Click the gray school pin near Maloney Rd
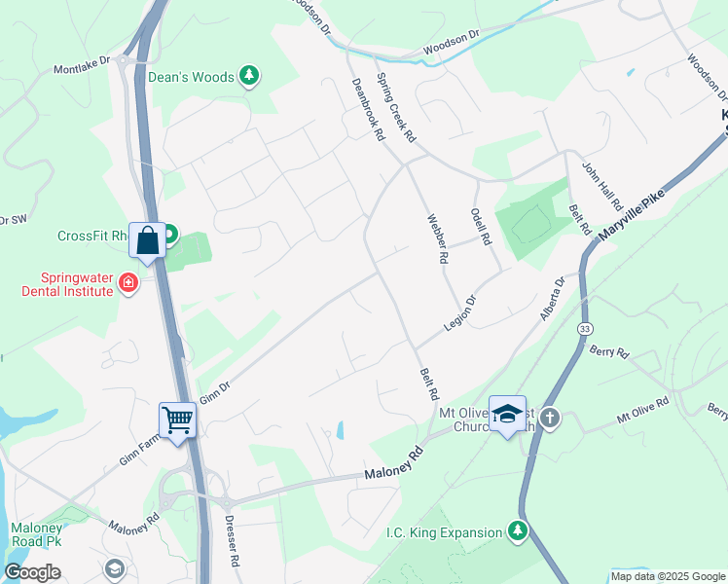The width and height of the screenshot is (728, 584). point(115,568)
